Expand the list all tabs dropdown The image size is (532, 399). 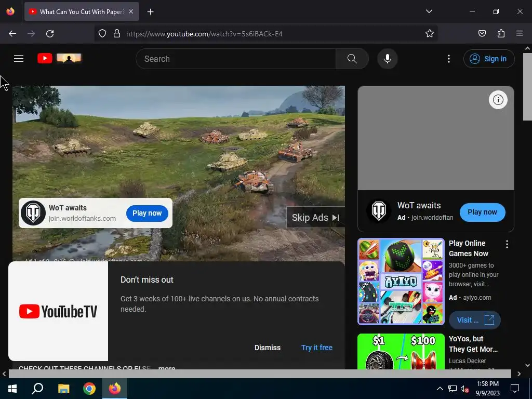click(x=429, y=11)
